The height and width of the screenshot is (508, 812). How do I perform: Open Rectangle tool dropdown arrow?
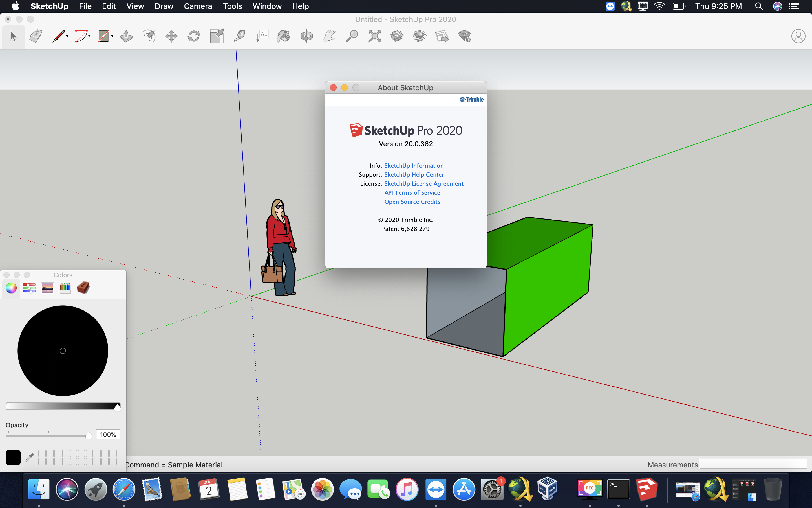coord(112,36)
